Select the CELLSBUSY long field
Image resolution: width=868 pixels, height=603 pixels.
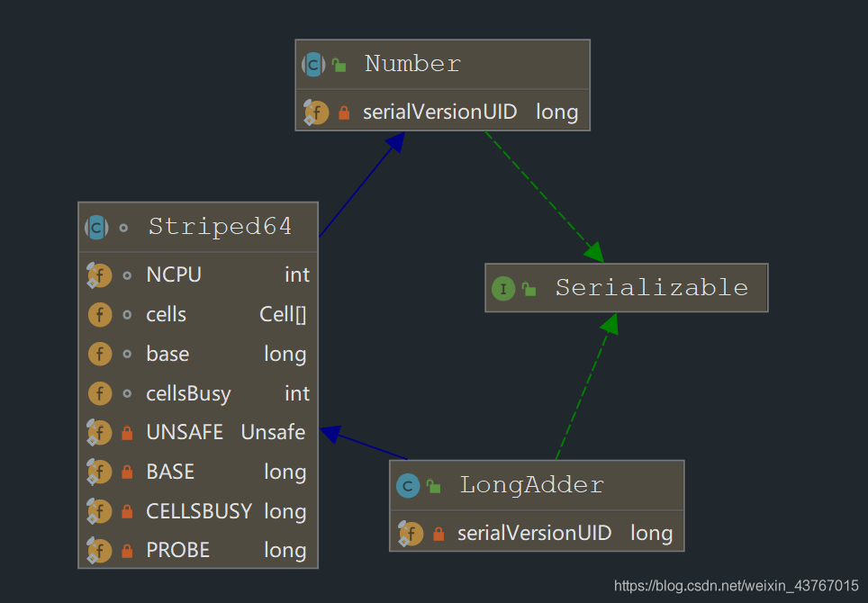tap(198, 511)
